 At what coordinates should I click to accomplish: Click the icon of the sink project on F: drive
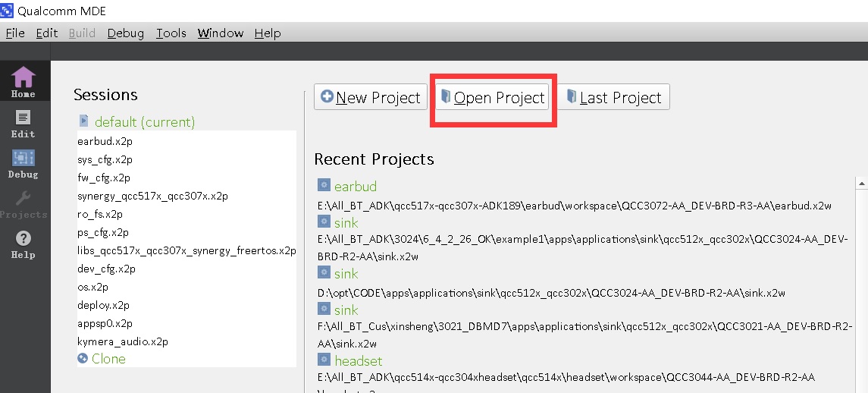(324, 309)
